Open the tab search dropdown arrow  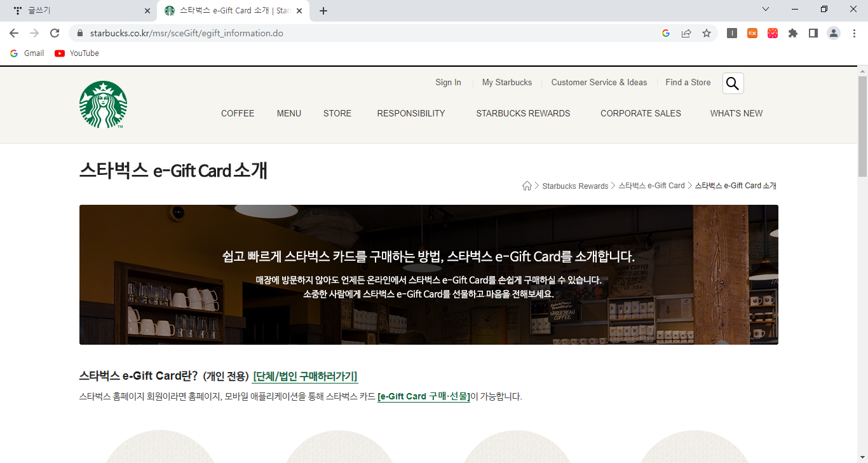click(766, 9)
